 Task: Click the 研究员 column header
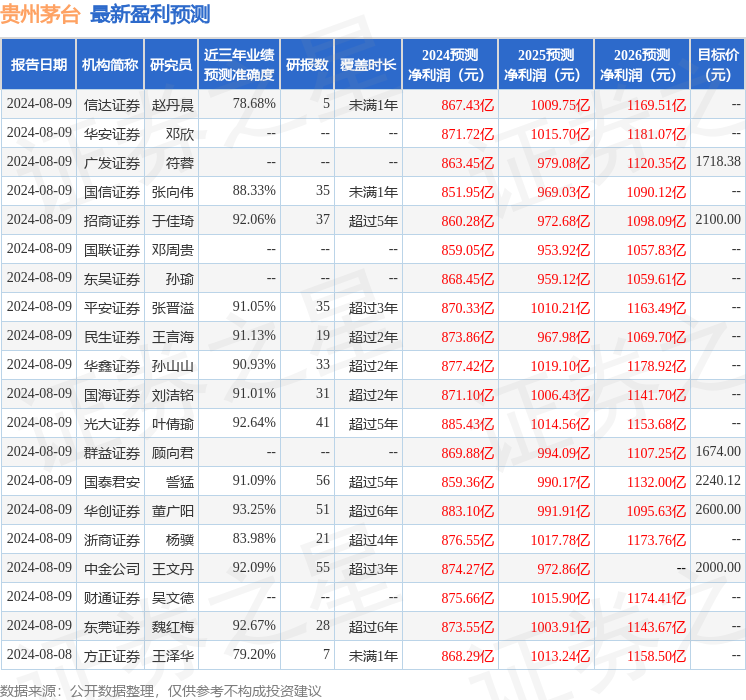click(x=171, y=64)
